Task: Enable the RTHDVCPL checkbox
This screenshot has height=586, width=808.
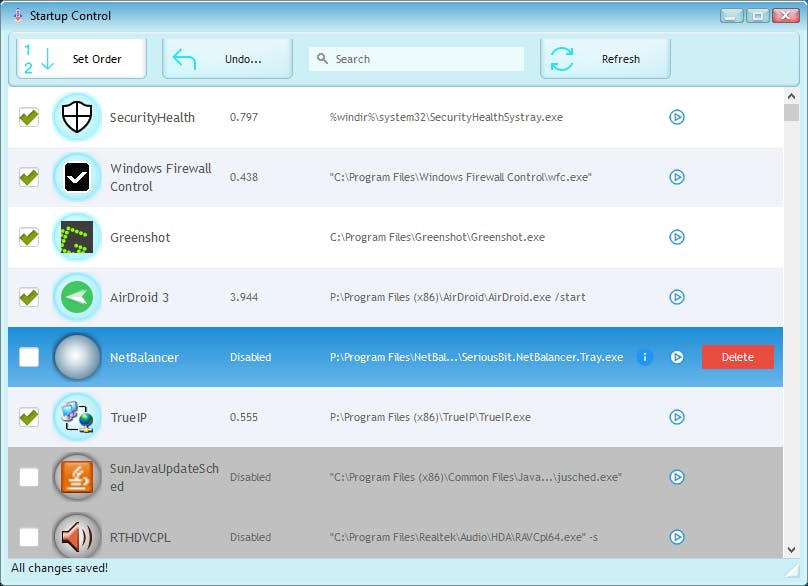Action: point(29,537)
